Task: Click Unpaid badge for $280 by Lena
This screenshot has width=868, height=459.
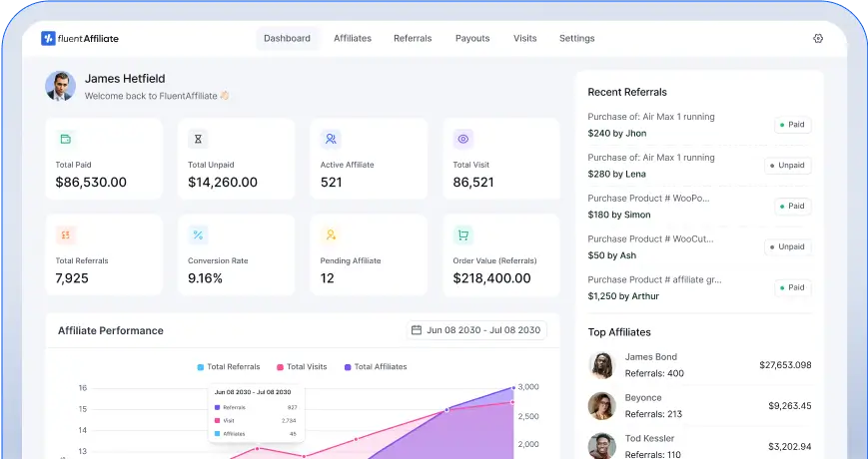Action: point(788,166)
